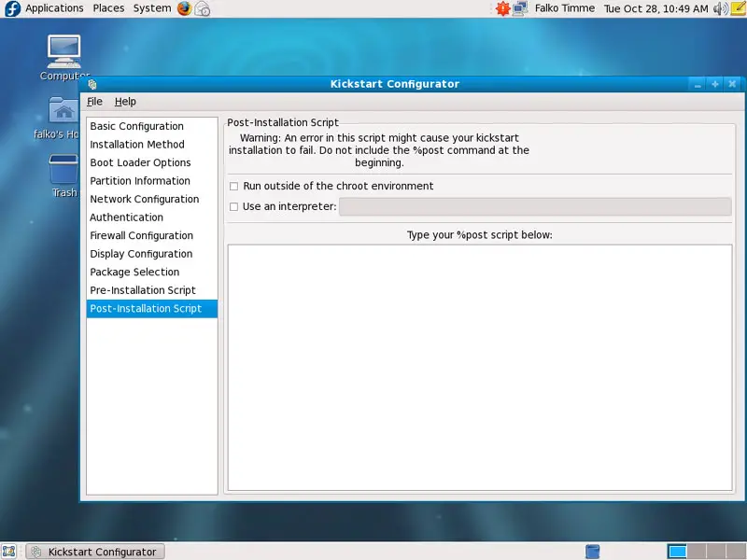Select Boot Loader Options section
Image resolution: width=747 pixels, height=560 pixels.
coord(152,162)
